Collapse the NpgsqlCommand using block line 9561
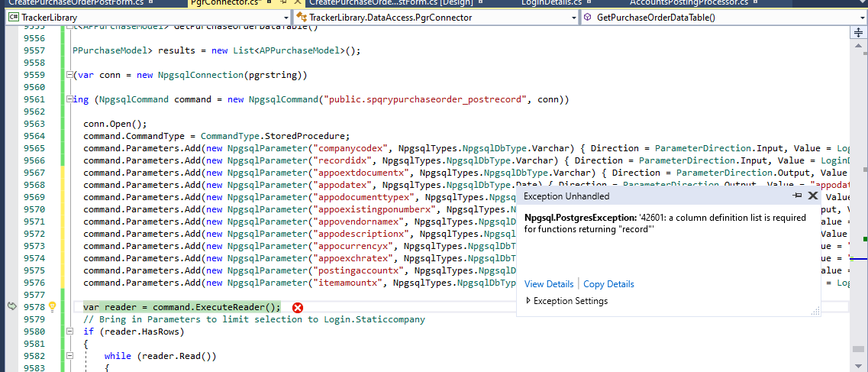Screen dimensions: 868x372 (69, 99)
